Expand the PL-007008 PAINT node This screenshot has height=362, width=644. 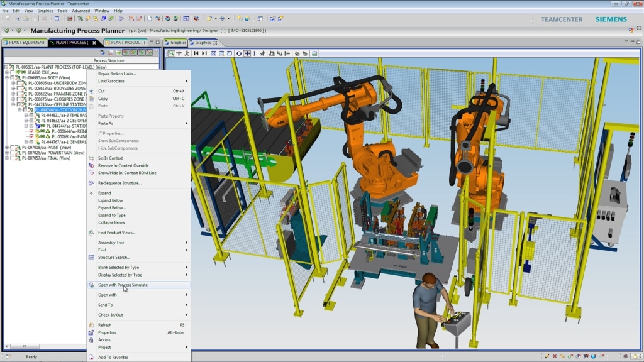(x=7, y=147)
